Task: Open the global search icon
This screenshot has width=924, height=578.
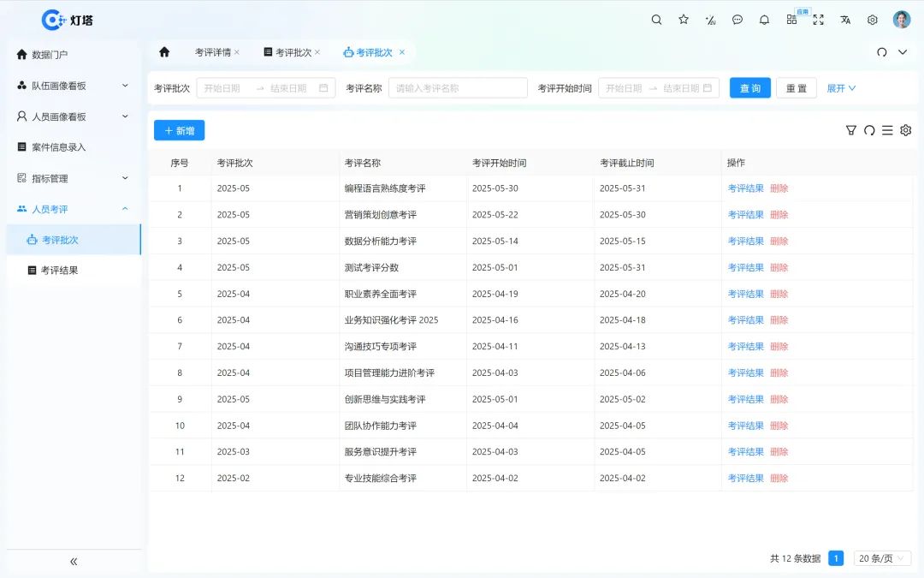Action: click(x=656, y=19)
